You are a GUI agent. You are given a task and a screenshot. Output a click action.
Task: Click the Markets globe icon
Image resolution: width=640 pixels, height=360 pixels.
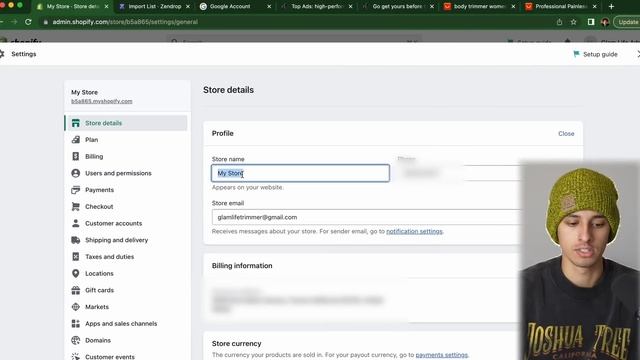point(76,307)
